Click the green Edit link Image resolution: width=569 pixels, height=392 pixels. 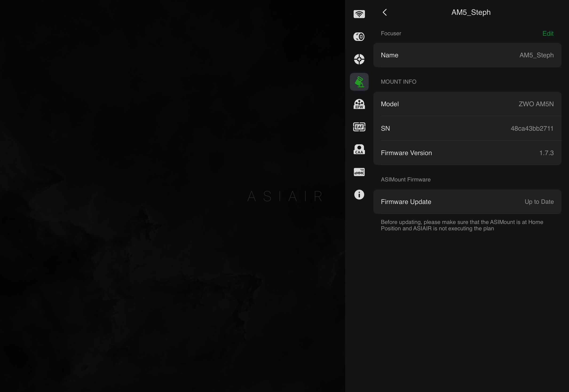548,33
